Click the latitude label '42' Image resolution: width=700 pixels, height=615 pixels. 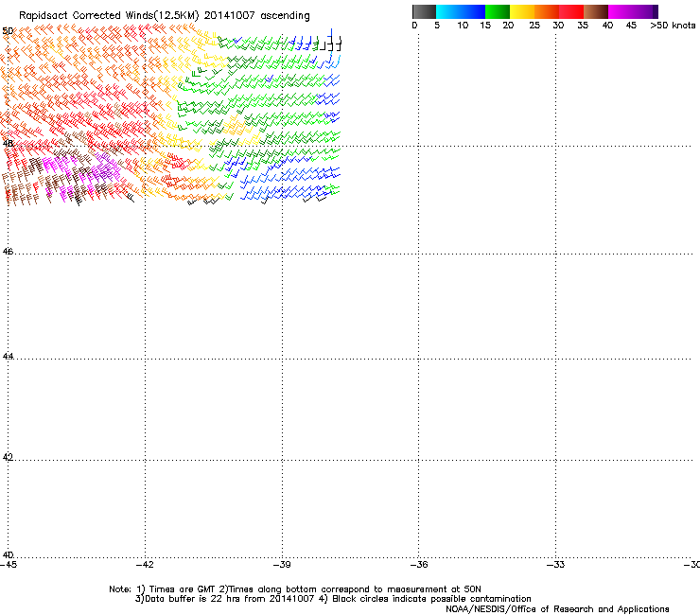(x=8, y=457)
